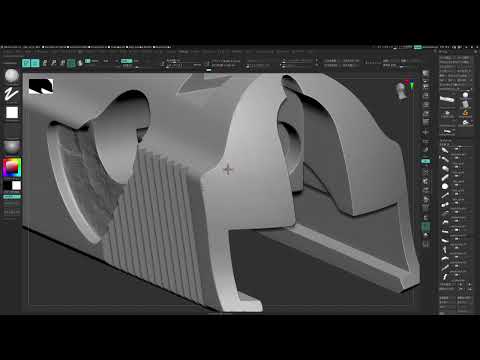Click the black-and-white silhouette thumbnail on canvas

pyautogui.click(x=41, y=86)
